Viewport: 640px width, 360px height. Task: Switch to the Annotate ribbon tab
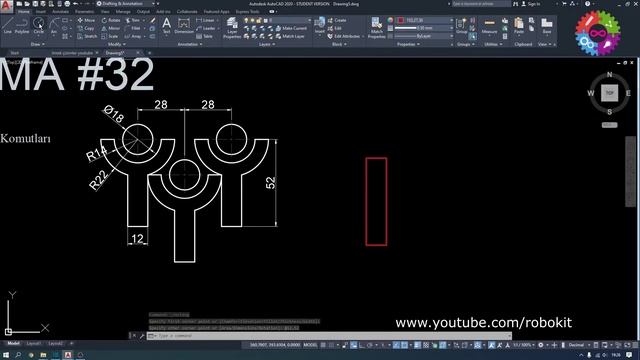coord(60,12)
